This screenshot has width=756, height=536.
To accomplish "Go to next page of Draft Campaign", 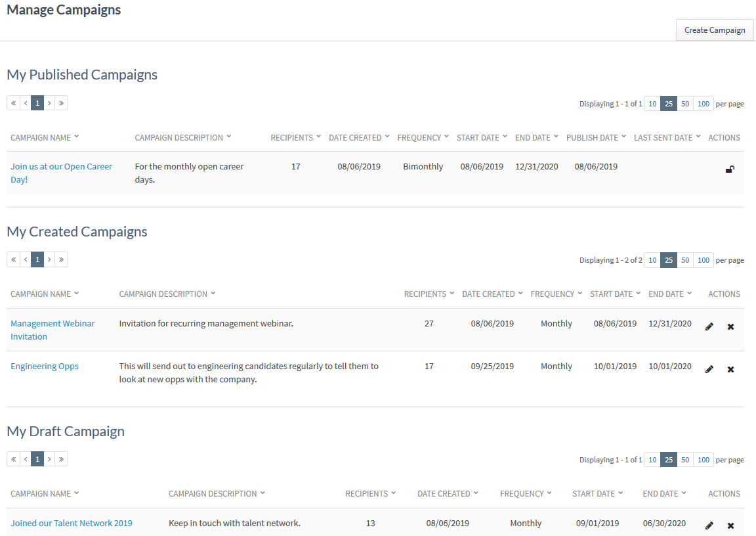I will tap(49, 459).
